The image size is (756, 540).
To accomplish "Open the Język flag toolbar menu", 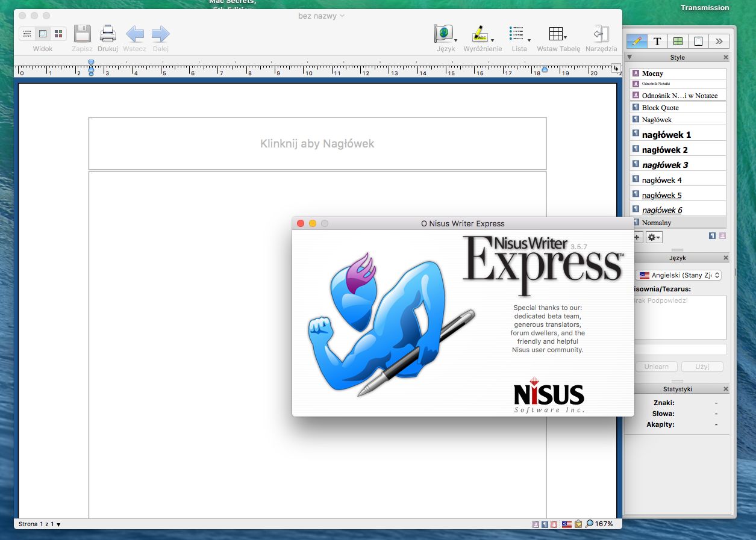I will (x=445, y=34).
